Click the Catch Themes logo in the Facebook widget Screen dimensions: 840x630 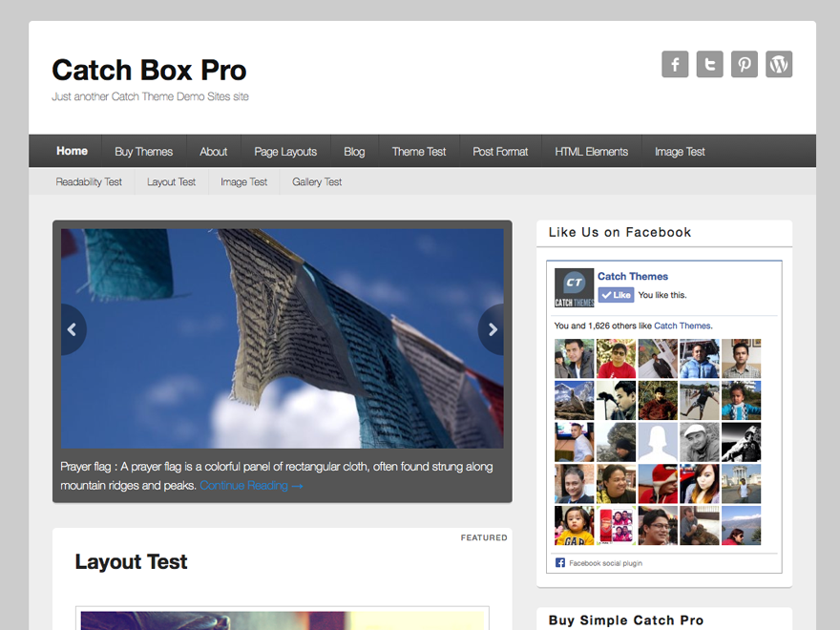(x=574, y=287)
